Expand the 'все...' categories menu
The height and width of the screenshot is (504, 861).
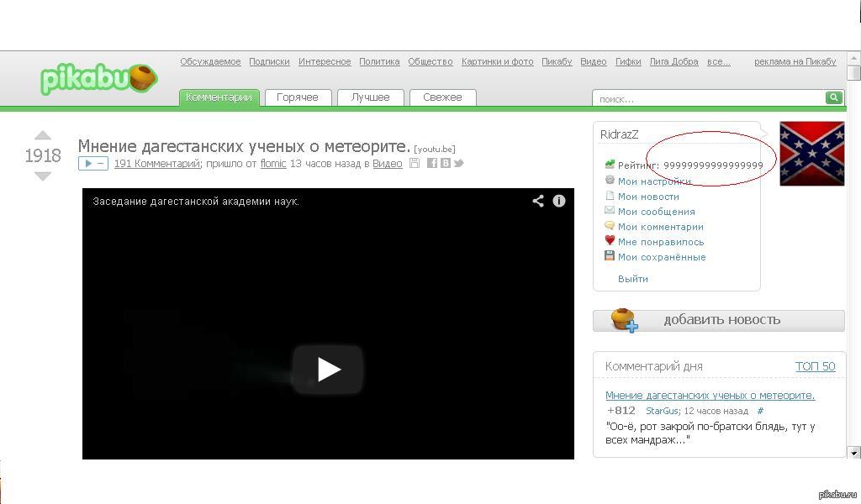pyautogui.click(x=718, y=61)
